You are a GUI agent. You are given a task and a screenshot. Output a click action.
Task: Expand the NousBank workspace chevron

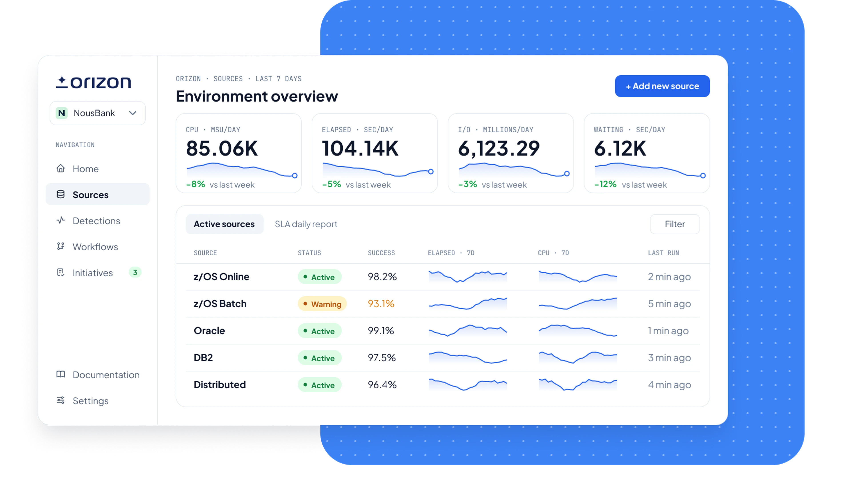[x=133, y=113]
